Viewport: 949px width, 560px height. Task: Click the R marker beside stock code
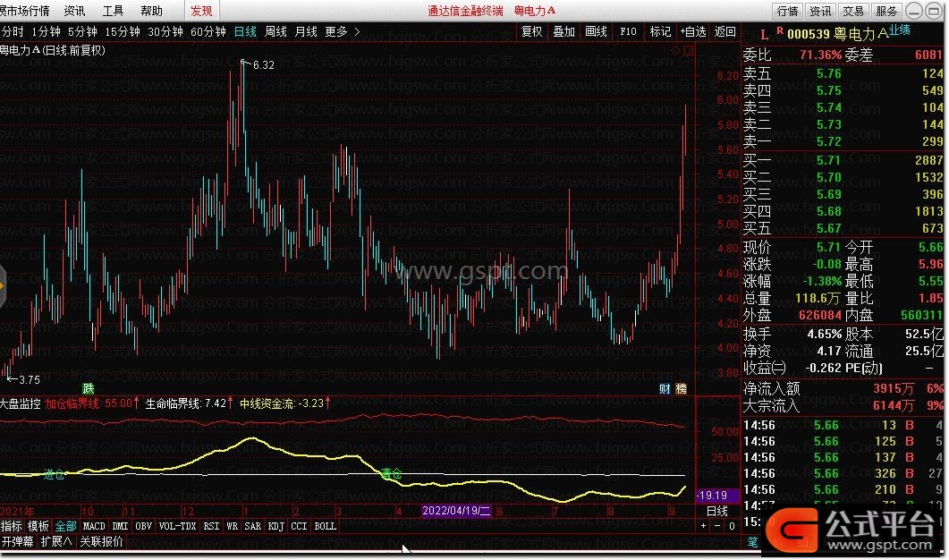(x=780, y=30)
